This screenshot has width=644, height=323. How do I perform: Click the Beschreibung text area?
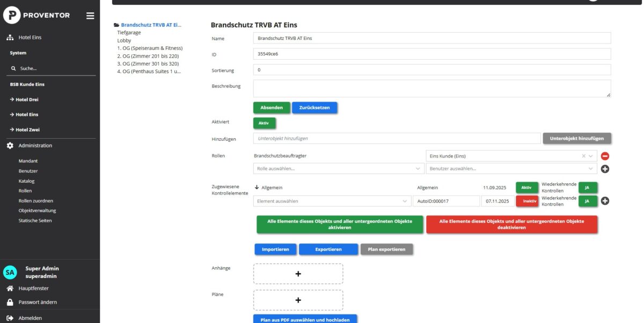coord(431,89)
